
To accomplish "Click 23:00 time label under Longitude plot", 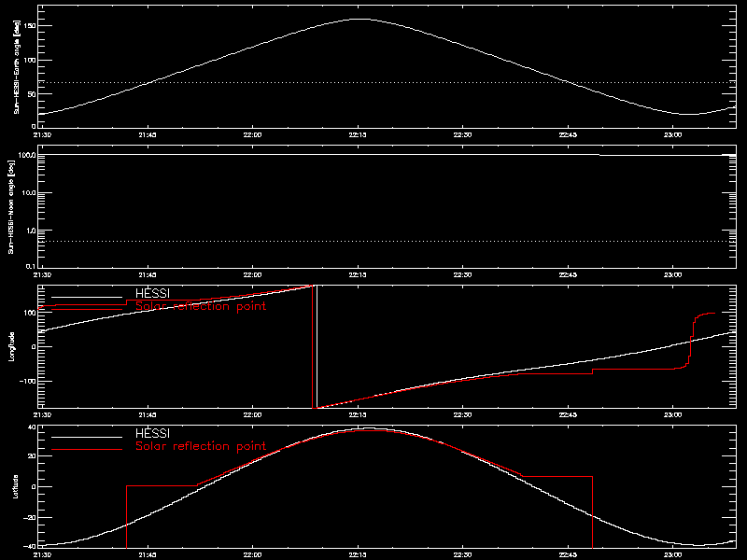I will [x=672, y=414].
